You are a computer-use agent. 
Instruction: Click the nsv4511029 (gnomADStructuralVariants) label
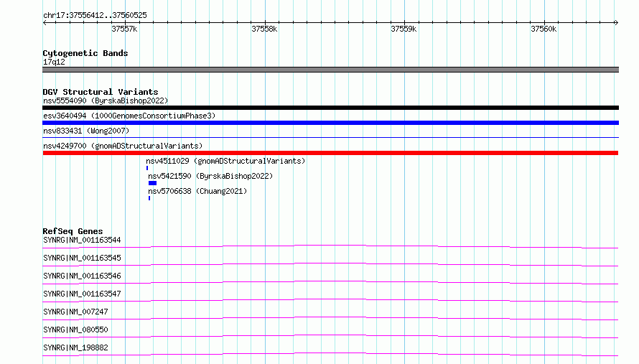pyautogui.click(x=225, y=161)
